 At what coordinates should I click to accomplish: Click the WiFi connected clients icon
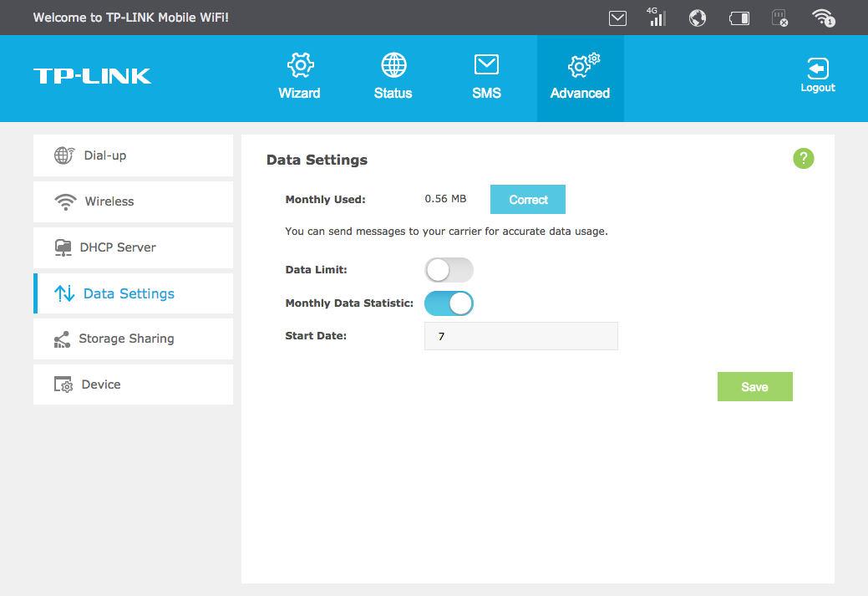pyautogui.click(x=823, y=18)
